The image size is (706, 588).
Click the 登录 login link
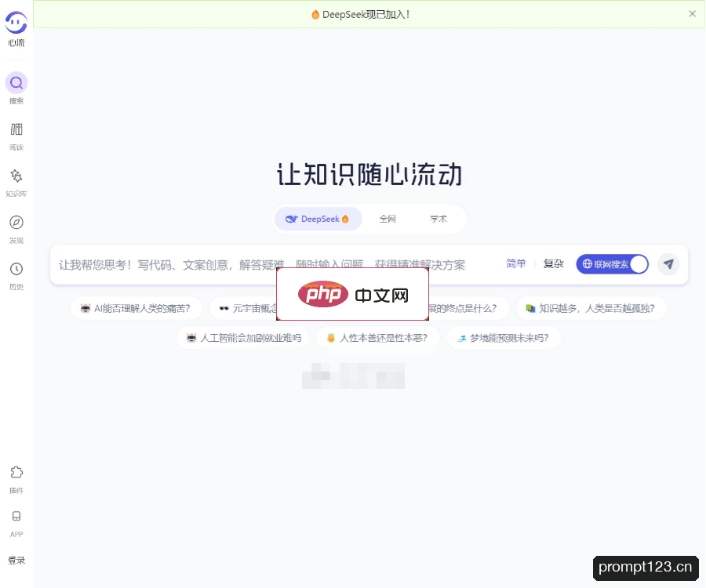(x=16, y=560)
